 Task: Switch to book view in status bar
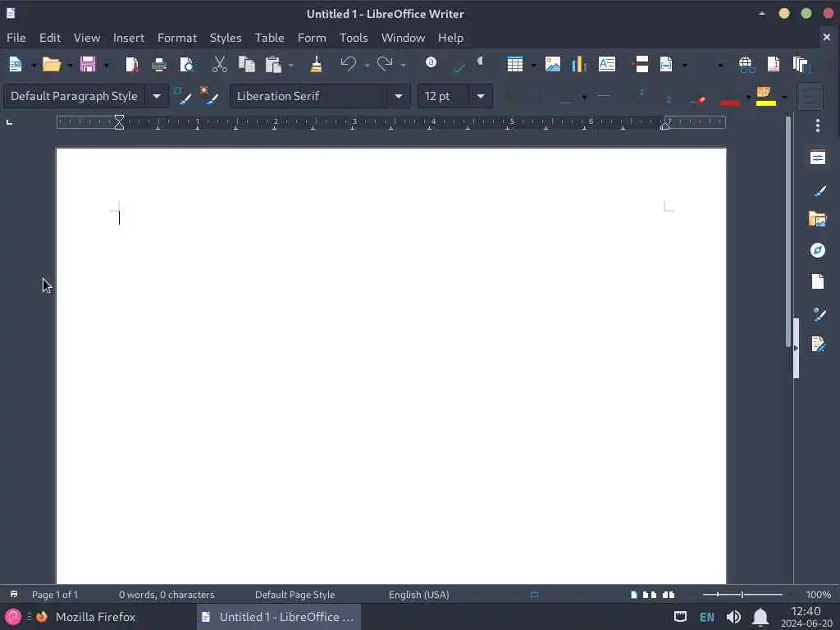[669, 595]
